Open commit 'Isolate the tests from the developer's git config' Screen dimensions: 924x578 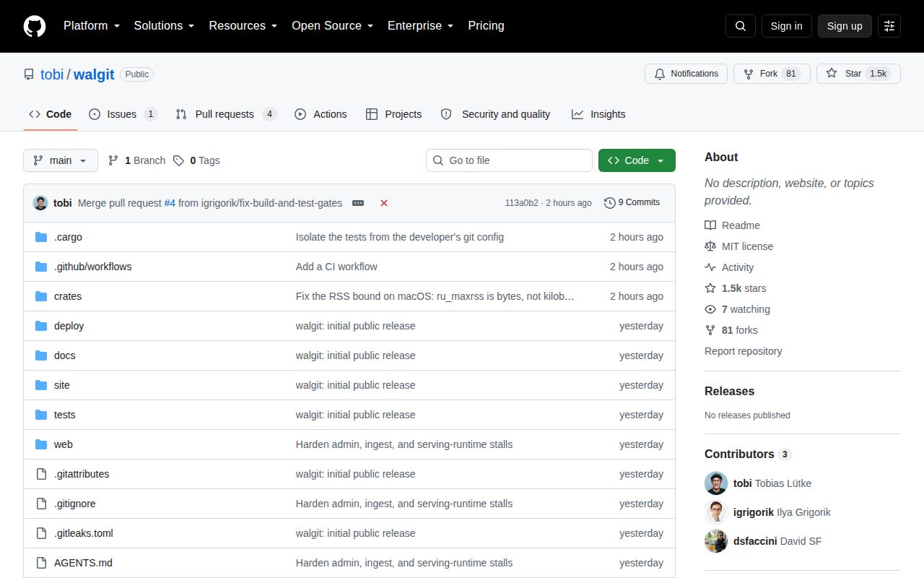(400, 237)
